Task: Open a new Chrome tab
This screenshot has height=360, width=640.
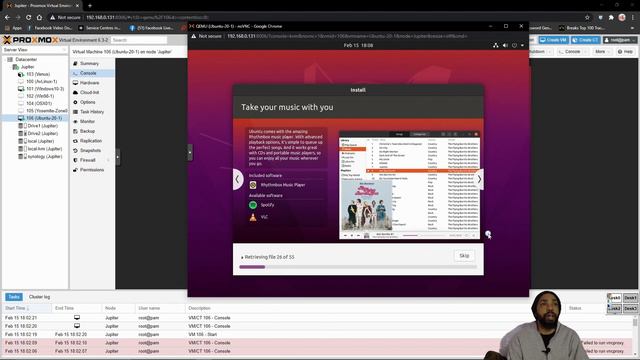Action: click(90, 6)
